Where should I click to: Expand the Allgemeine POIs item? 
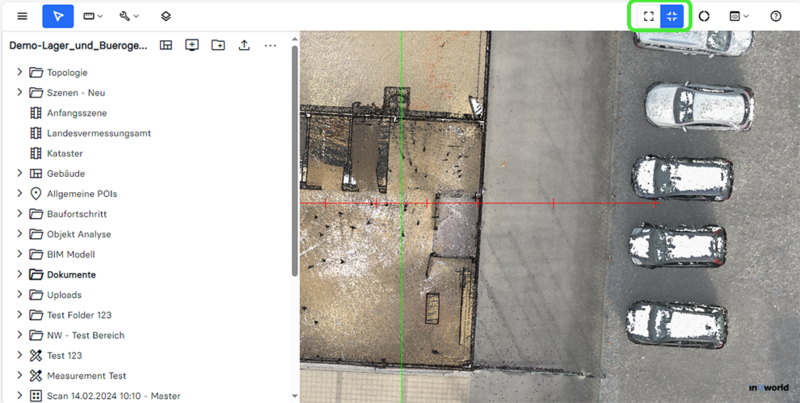(x=19, y=193)
